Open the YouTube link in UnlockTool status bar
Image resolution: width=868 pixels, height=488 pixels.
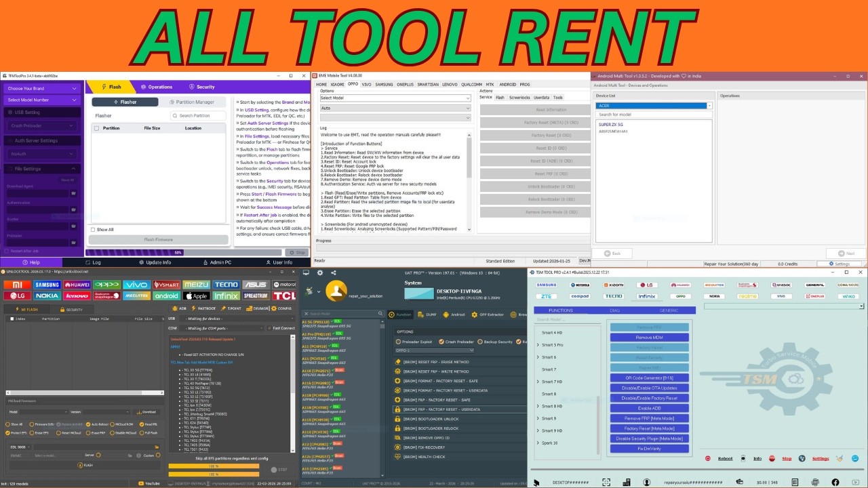point(149,483)
